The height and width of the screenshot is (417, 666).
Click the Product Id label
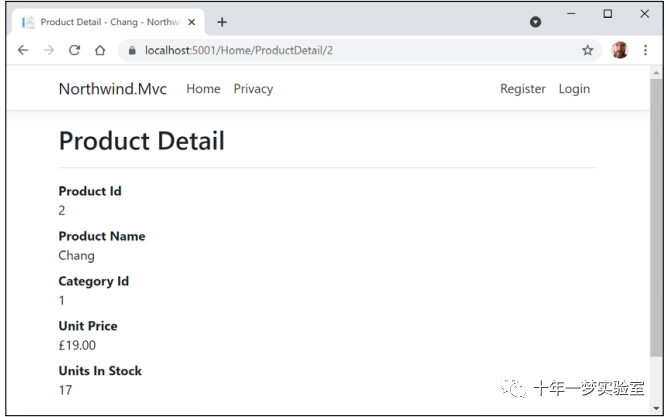click(90, 191)
